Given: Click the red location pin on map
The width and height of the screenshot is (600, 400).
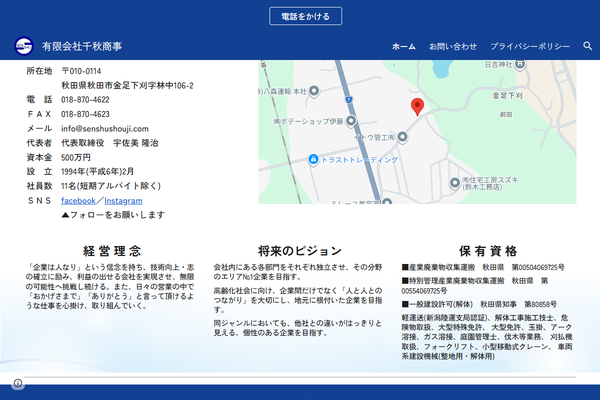Looking at the screenshot, I should point(417,107).
